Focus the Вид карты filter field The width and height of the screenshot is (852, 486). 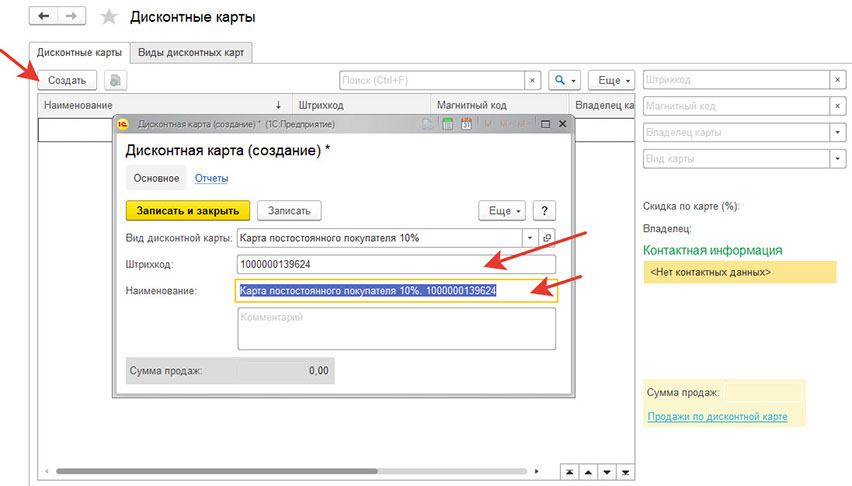pyautogui.click(x=736, y=159)
